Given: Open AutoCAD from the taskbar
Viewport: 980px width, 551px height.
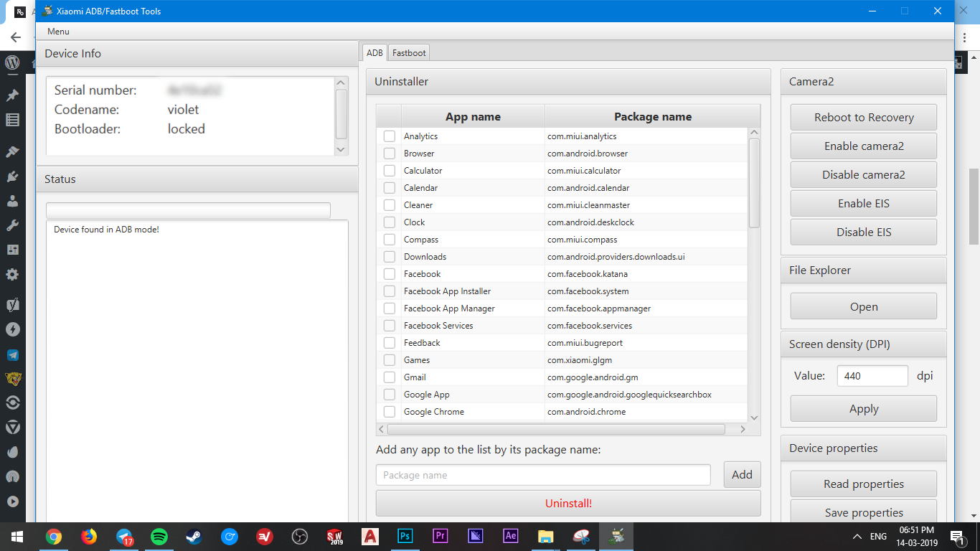Looking at the screenshot, I should click(370, 536).
